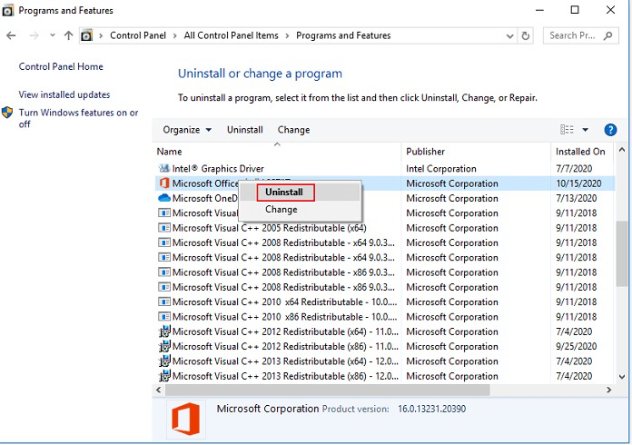The width and height of the screenshot is (632, 445).
Task: Click the horizontal scrollbar thumb
Action: 327,390
